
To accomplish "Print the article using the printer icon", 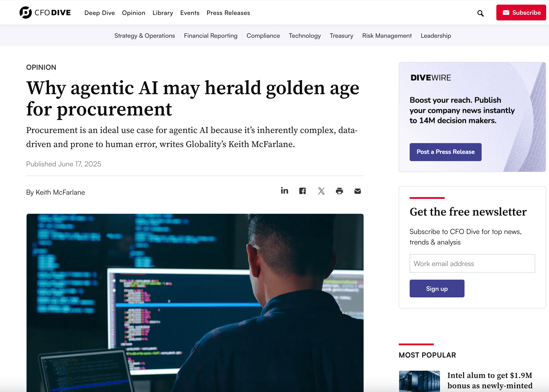I will [x=339, y=191].
